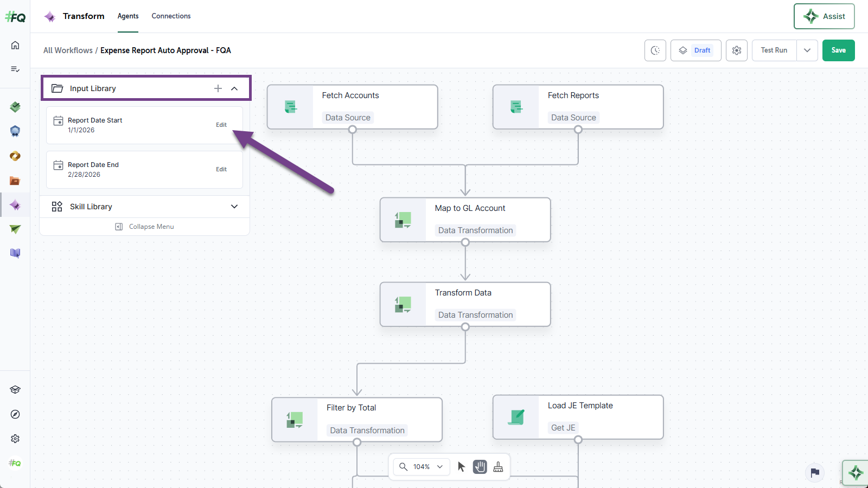868x488 pixels.
Task: Open the compass icon in sidebar
Action: [x=15, y=414]
